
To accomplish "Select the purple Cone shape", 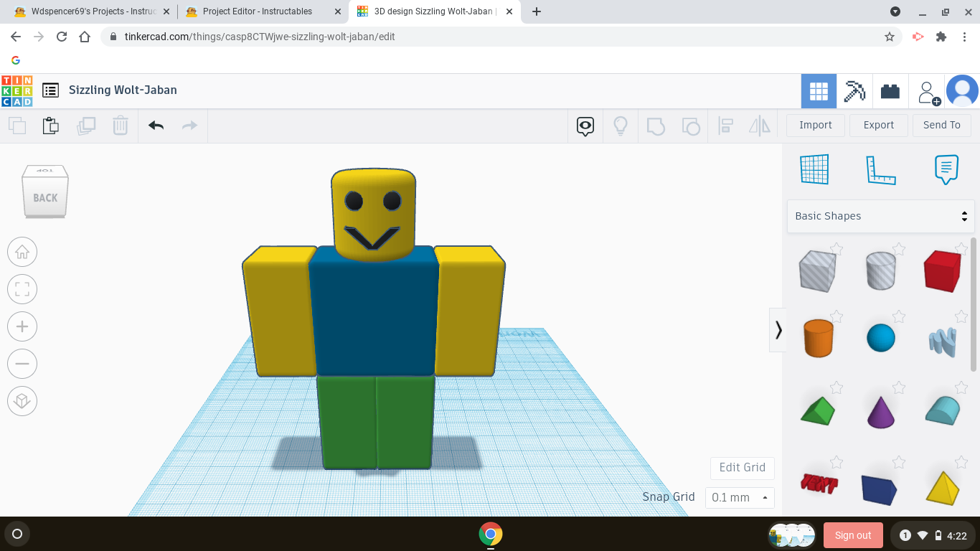I will click(x=881, y=411).
